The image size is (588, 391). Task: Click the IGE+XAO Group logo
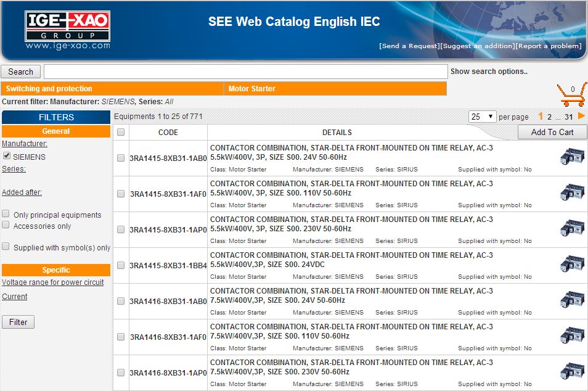click(68, 26)
